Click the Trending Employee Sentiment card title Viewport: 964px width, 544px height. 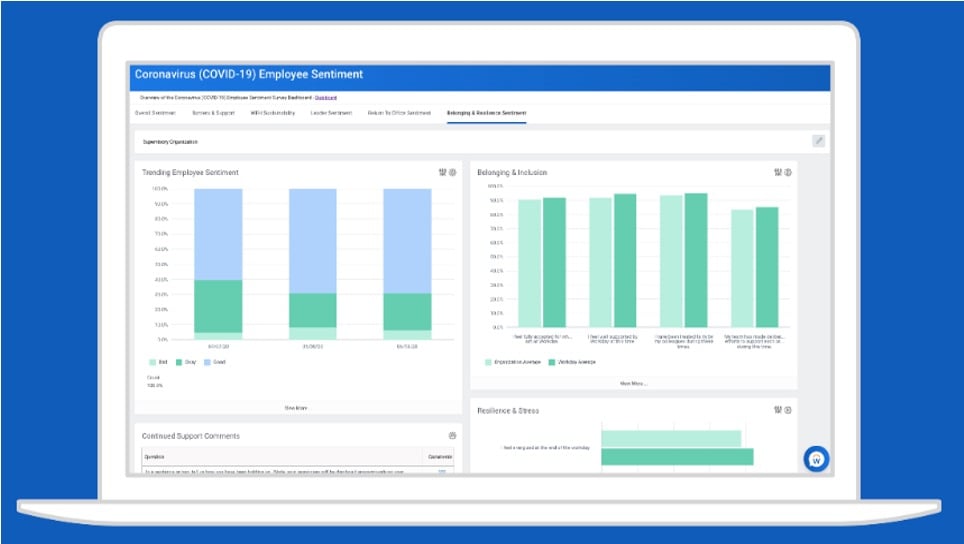click(x=190, y=173)
